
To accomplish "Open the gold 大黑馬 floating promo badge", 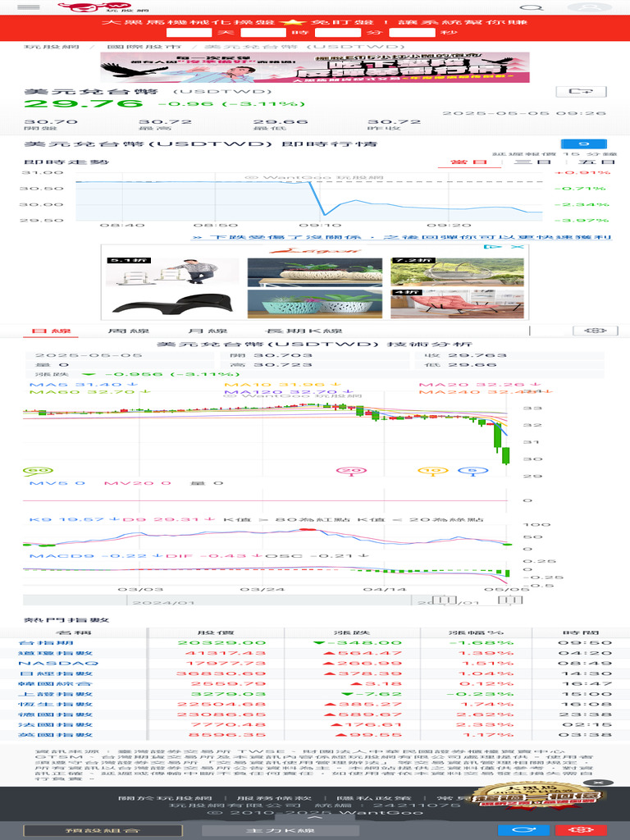I will click(537, 795).
